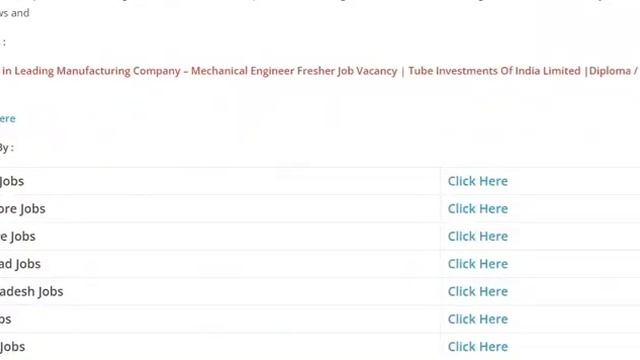The height and width of the screenshot is (360, 640).
Task: Click Here link in the 'e Jobs' row
Action: (x=478, y=236)
